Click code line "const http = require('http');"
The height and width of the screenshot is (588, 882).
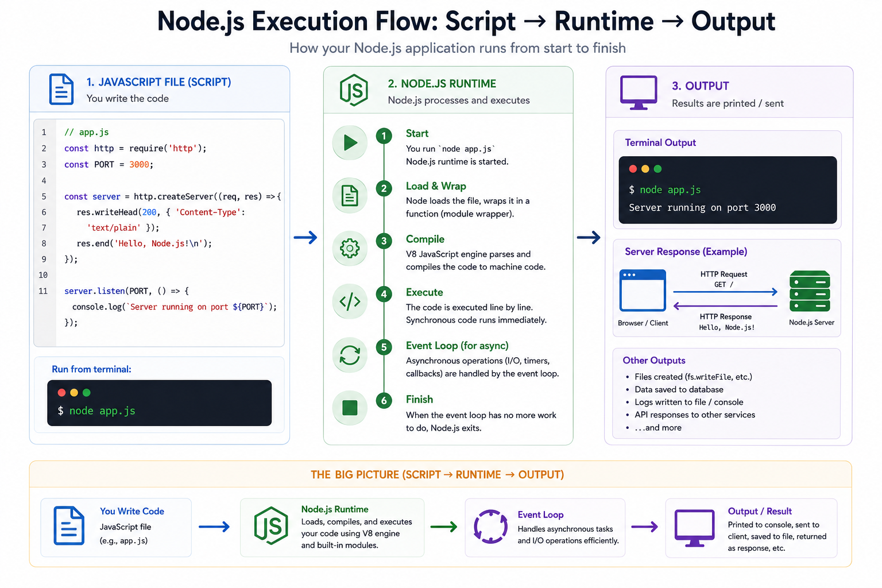(136, 148)
